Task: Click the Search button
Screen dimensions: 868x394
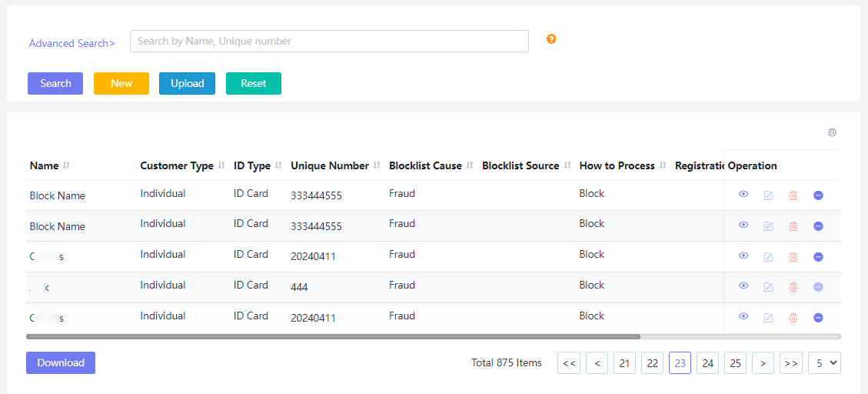Action: pyautogui.click(x=55, y=84)
